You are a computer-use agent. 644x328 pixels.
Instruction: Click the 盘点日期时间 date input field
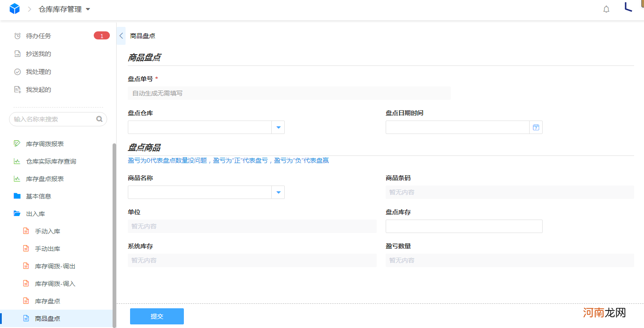point(464,127)
